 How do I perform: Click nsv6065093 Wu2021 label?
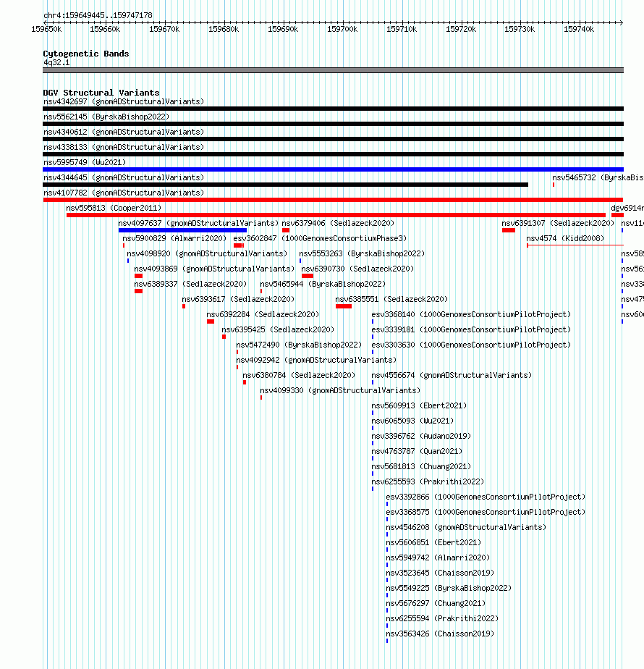coord(412,421)
